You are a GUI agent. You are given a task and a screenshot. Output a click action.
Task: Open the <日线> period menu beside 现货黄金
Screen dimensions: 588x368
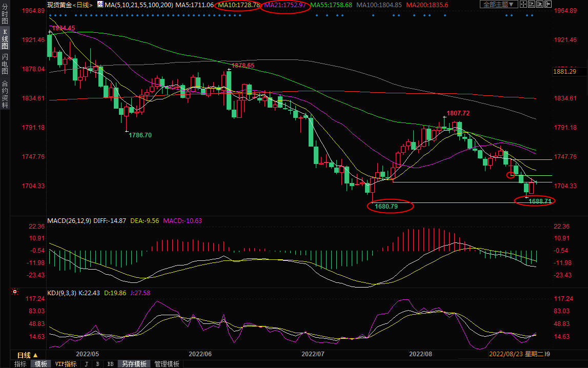pyautogui.click(x=82, y=5)
